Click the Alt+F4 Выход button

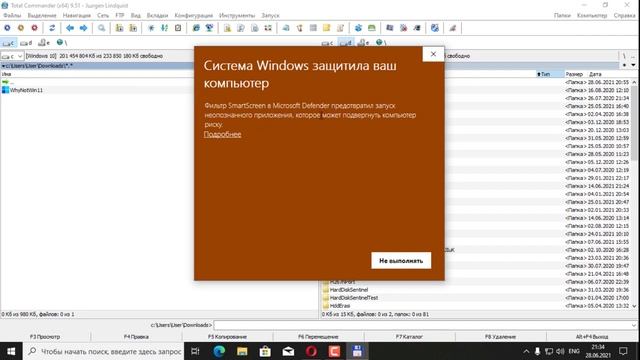pyautogui.click(x=592, y=337)
